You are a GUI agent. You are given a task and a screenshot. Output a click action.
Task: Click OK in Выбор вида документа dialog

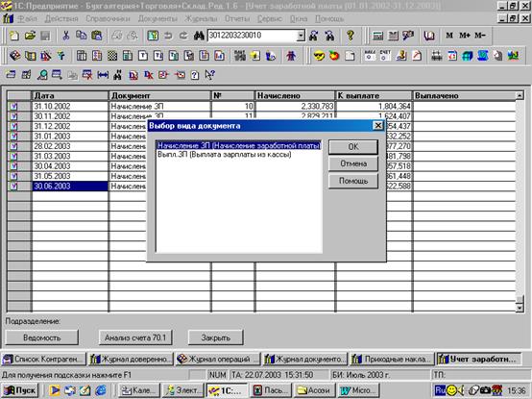(x=353, y=147)
